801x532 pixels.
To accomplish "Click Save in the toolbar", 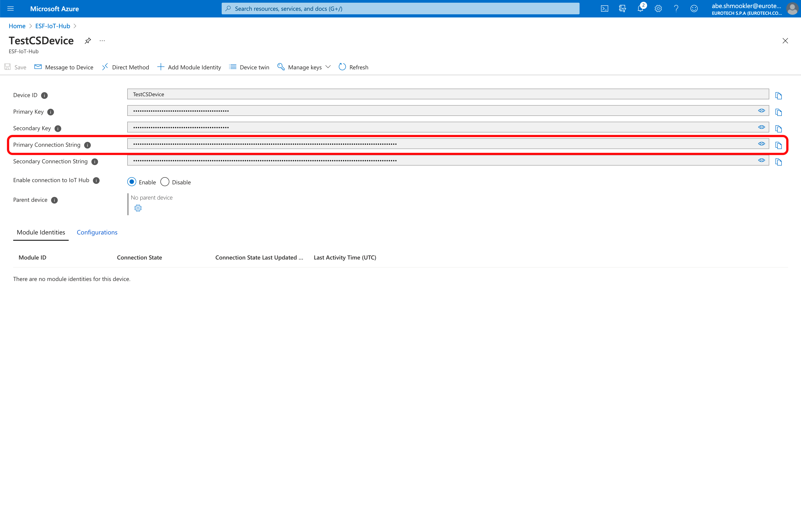I will click(15, 67).
